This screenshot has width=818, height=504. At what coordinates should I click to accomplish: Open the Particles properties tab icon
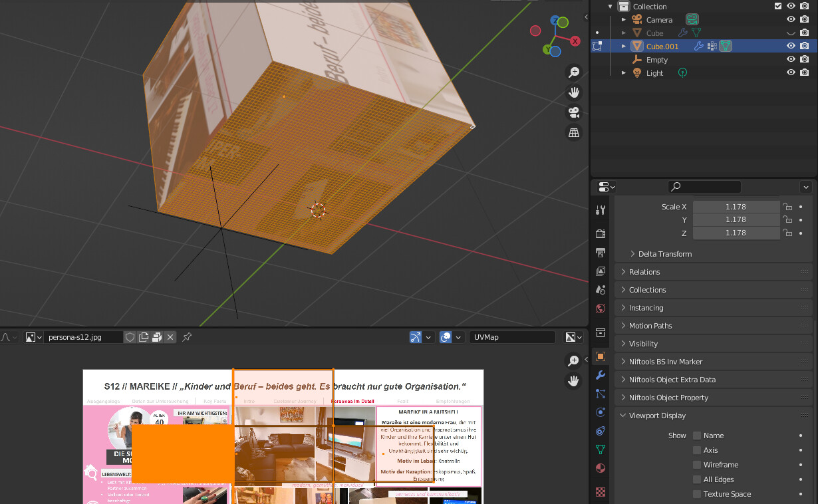pos(601,394)
